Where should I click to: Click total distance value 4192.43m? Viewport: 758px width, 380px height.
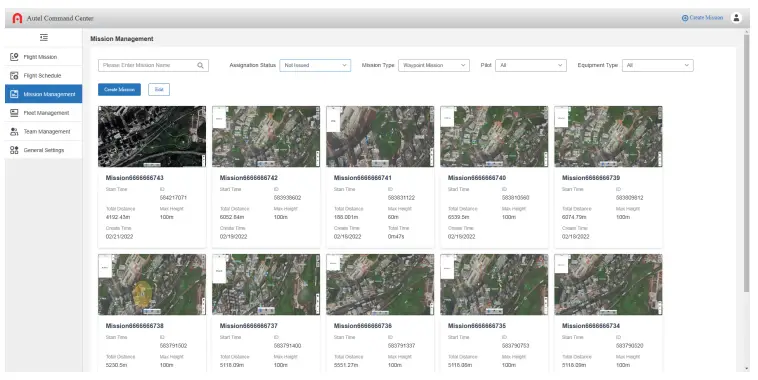click(118, 218)
